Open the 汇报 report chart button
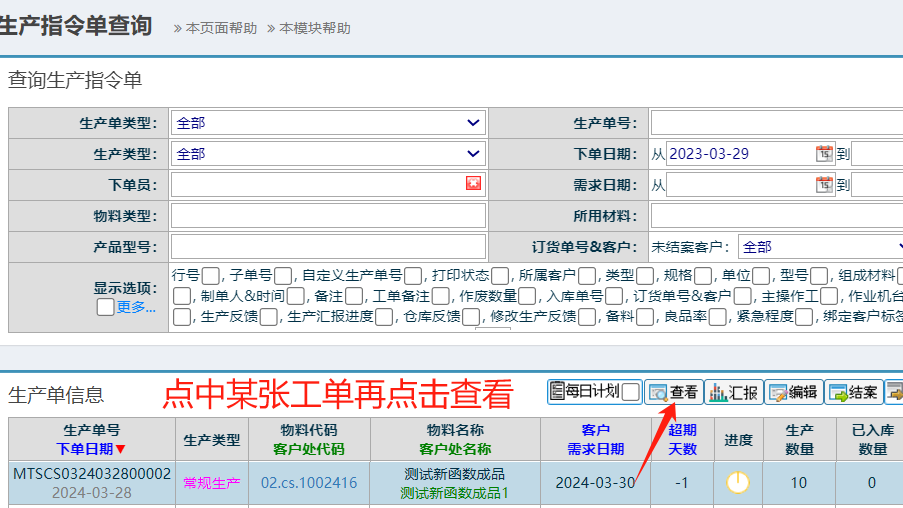The image size is (903, 508). (734, 392)
